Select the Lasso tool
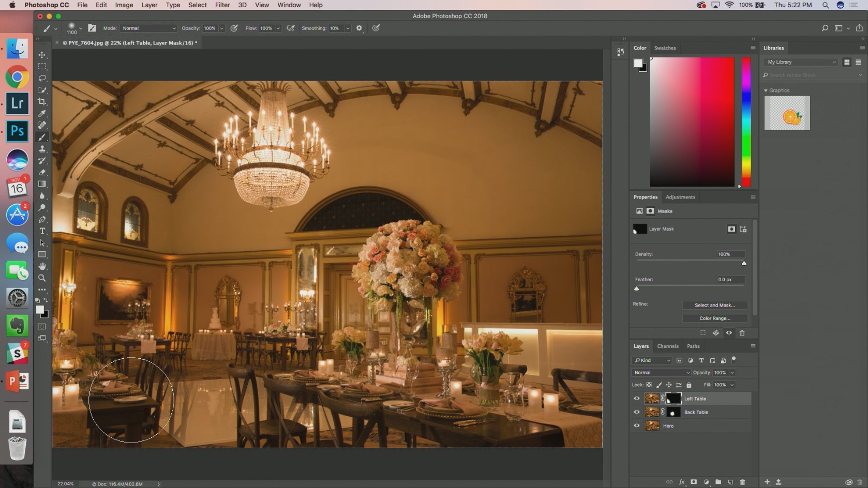This screenshot has width=868, height=488. tap(42, 79)
